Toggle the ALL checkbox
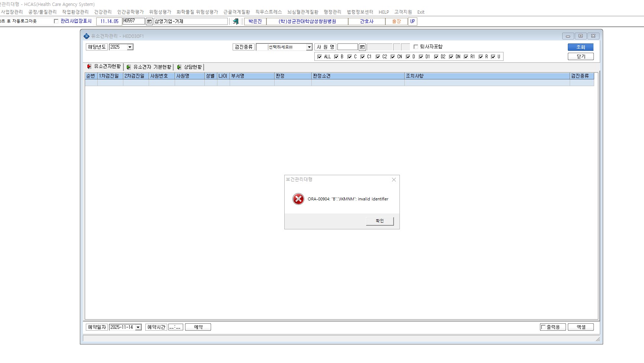Image resolution: width=644 pixels, height=363 pixels. coord(320,57)
